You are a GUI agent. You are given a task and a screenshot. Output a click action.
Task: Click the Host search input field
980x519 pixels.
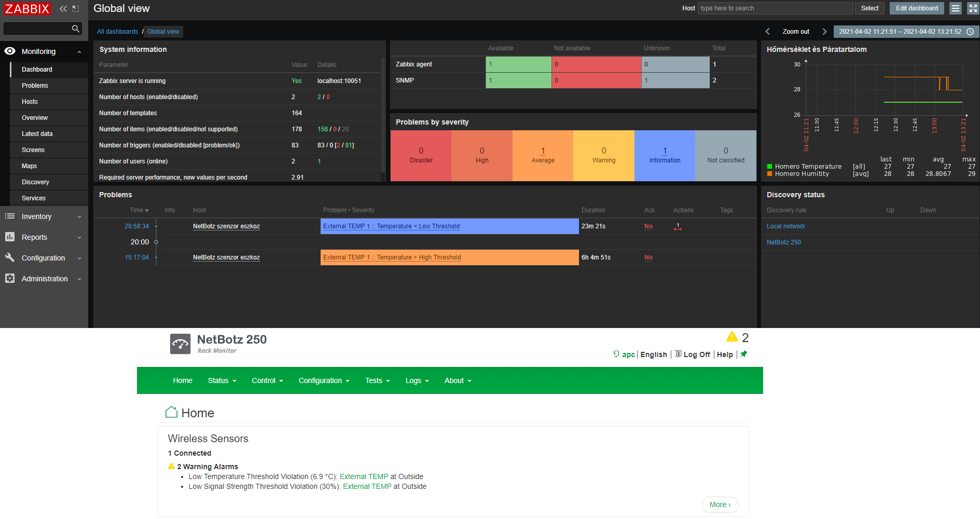(775, 8)
